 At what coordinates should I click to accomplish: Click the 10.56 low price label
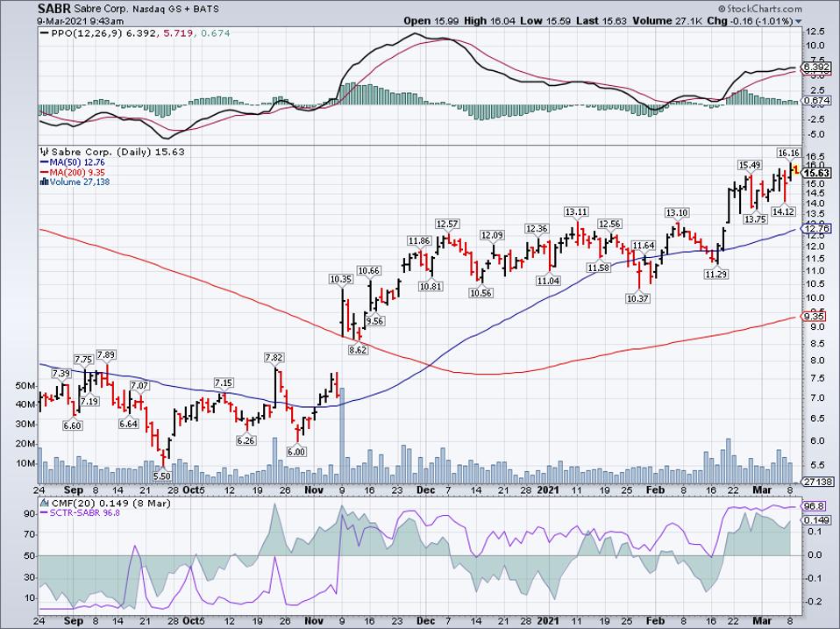coord(481,293)
